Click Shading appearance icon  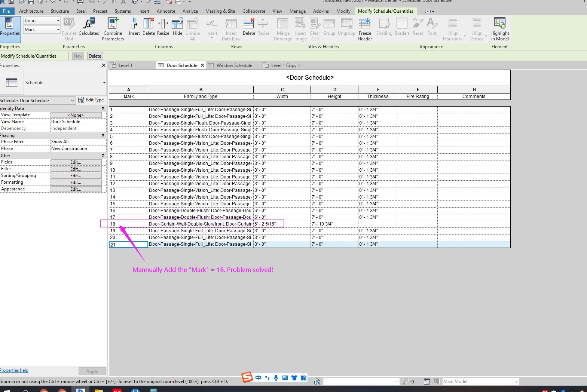(x=384, y=27)
